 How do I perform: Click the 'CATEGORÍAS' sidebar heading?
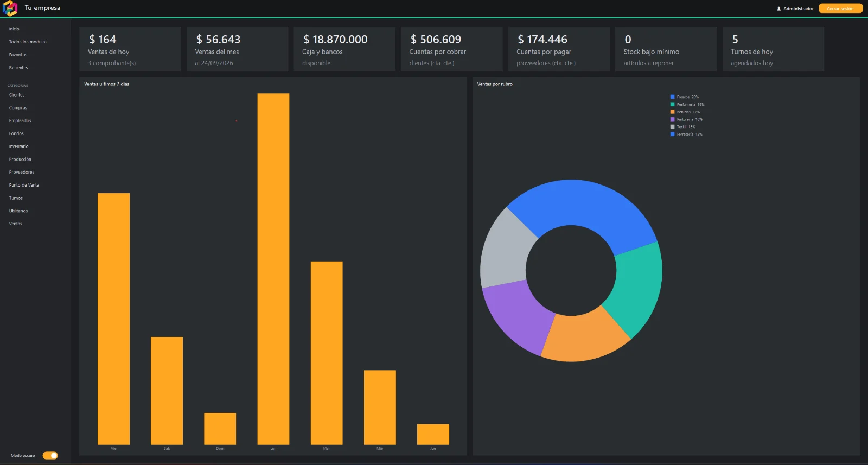pos(18,86)
